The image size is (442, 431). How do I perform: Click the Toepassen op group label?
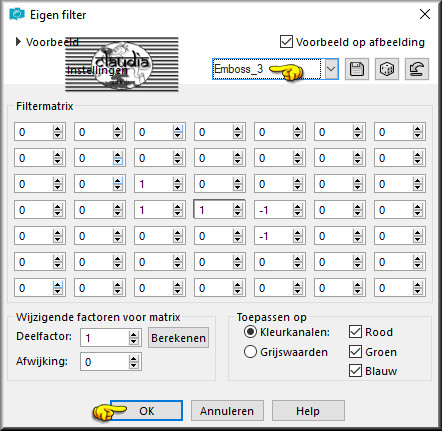coord(272,317)
